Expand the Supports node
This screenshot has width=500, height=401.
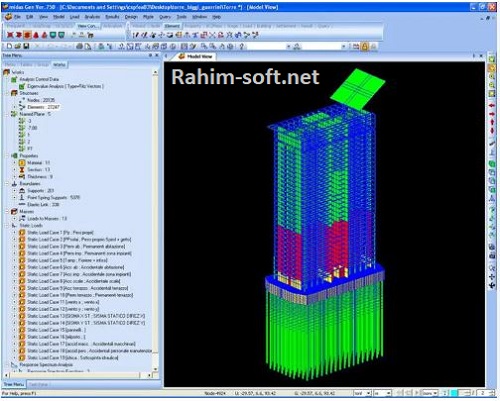tap(14, 191)
